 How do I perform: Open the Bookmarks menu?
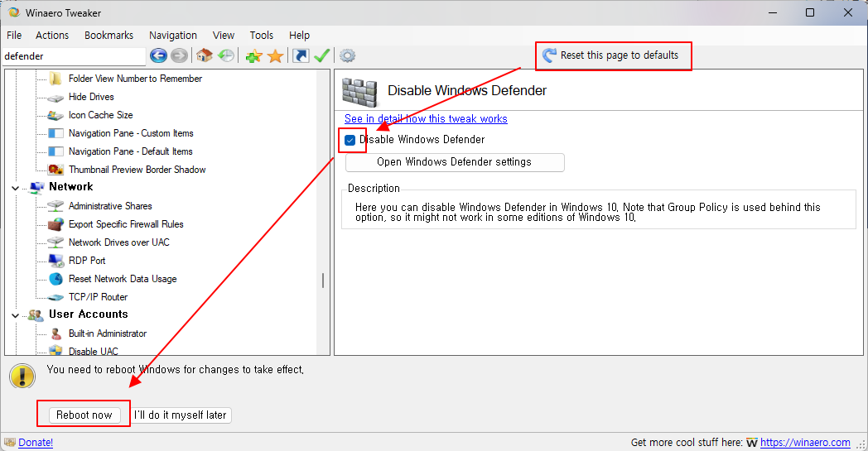pos(108,36)
